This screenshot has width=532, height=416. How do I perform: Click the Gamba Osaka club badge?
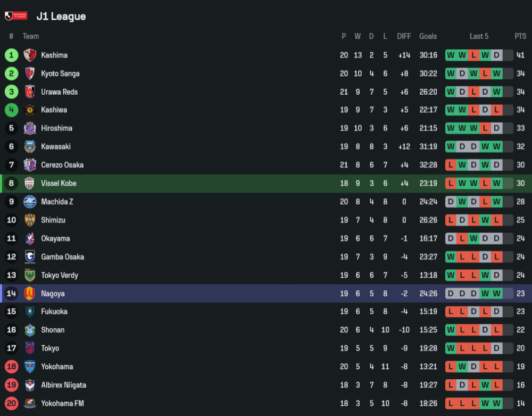point(30,257)
